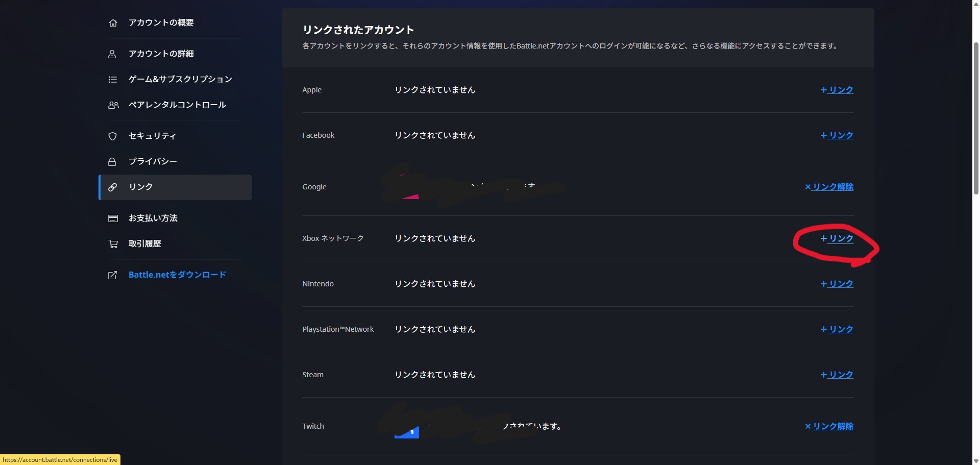Click the person icon for アカウントの詳細
The height and width of the screenshot is (465, 980).
point(112,54)
